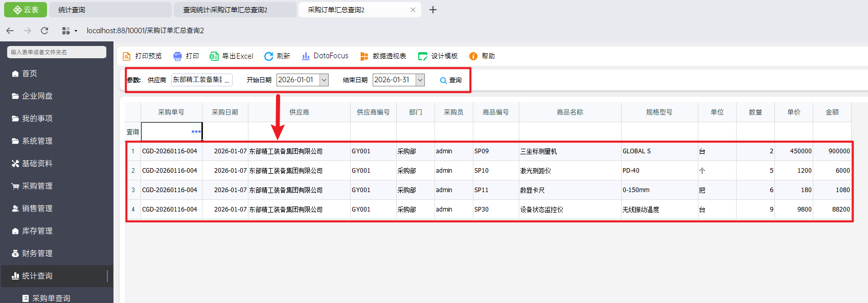Screen dimensions: 868x303
Task: Reload page with browser refresh icon
Action: point(44,31)
